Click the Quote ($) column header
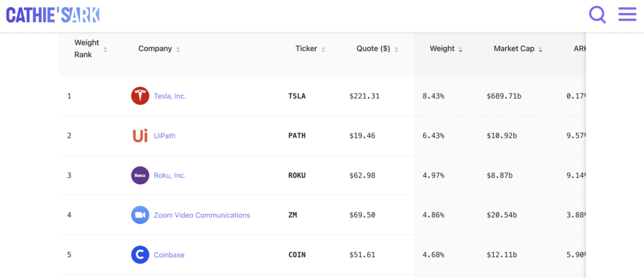This screenshot has height=278, width=644. pyautogui.click(x=374, y=48)
